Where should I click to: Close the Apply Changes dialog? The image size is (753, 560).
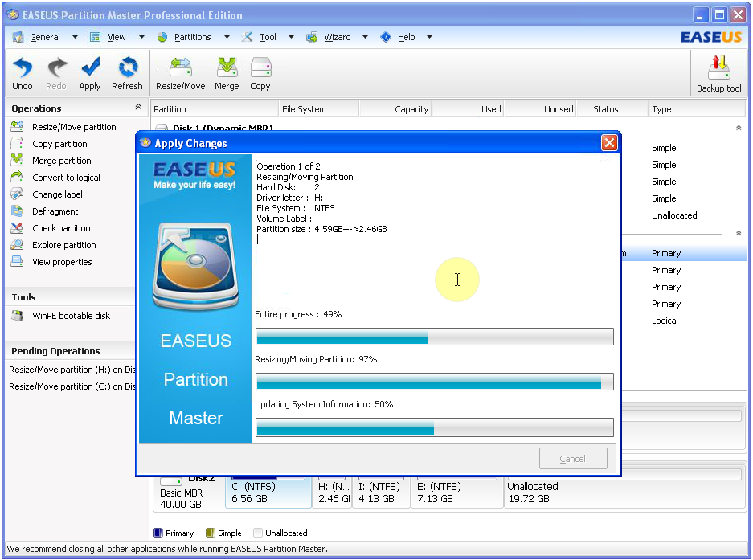[x=609, y=143]
